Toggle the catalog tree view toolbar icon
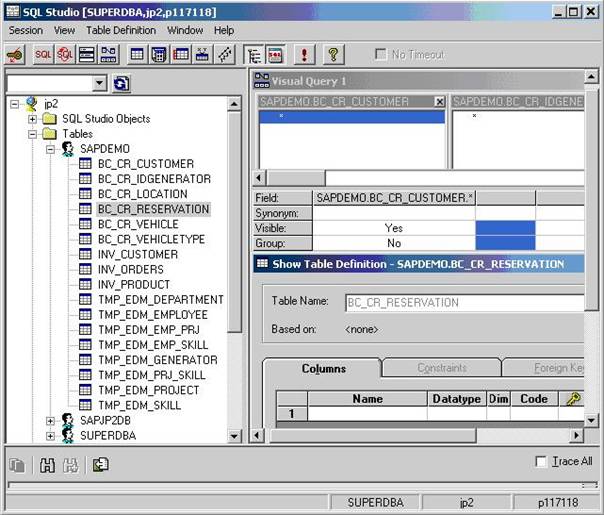The height and width of the screenshot is (515, 604). (253, 54)
